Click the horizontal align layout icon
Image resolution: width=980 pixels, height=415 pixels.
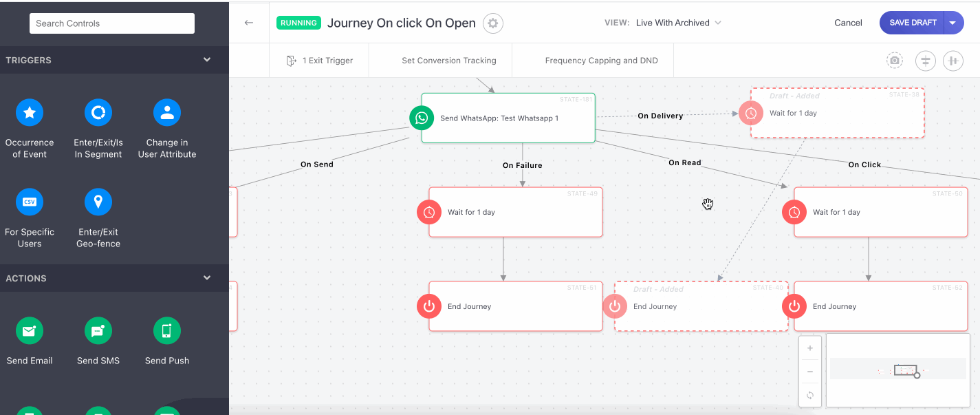point(953,61)
